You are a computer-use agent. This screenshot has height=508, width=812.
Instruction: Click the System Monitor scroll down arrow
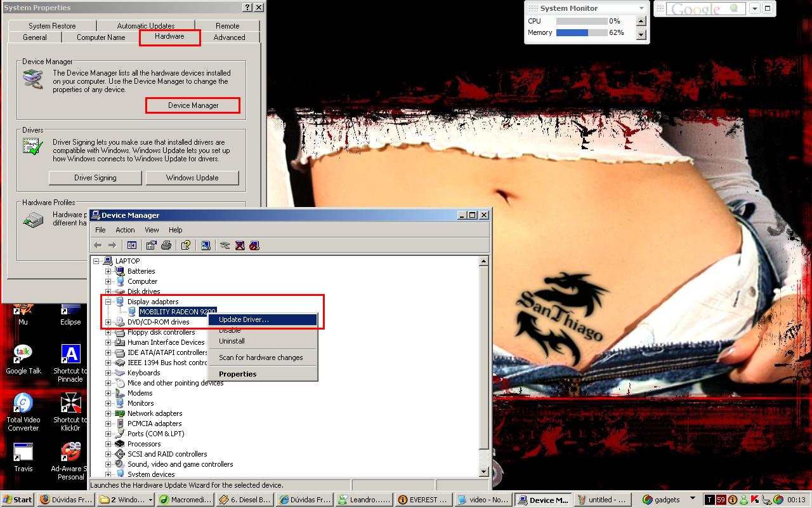pos(641,34)
